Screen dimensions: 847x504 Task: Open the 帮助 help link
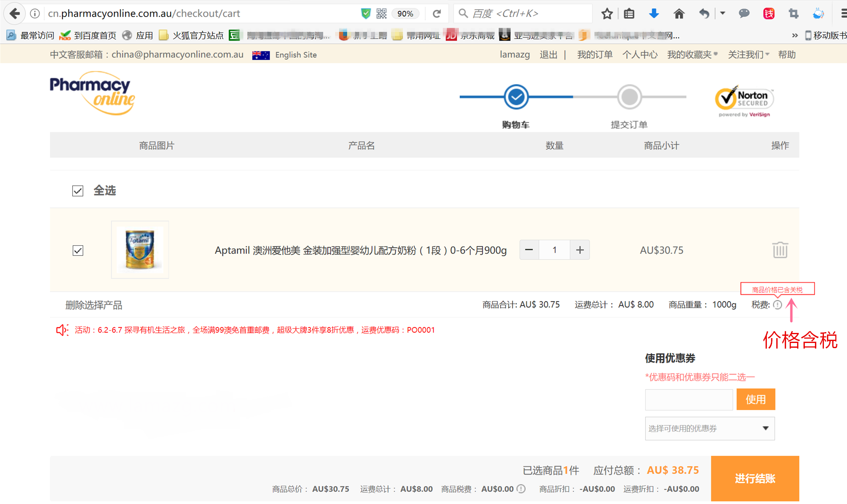[x=787, y=55]
